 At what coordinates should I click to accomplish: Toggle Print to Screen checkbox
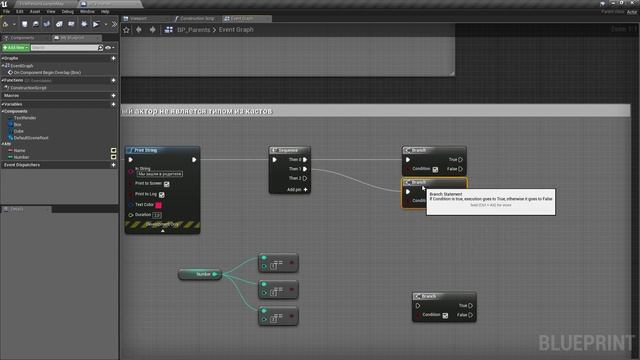167,184
